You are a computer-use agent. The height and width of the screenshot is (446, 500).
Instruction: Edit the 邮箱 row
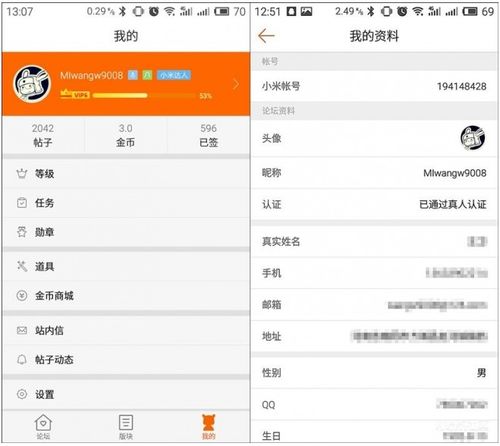(374, 305)
